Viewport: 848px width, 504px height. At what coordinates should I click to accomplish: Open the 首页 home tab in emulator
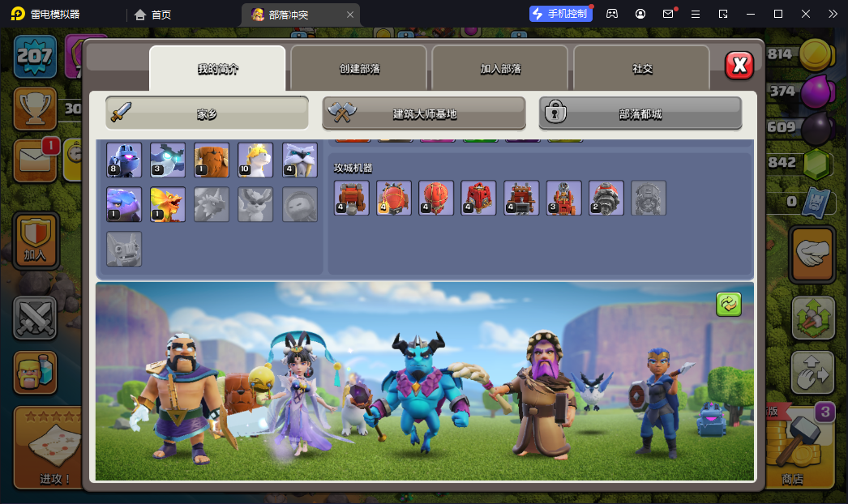152,15
